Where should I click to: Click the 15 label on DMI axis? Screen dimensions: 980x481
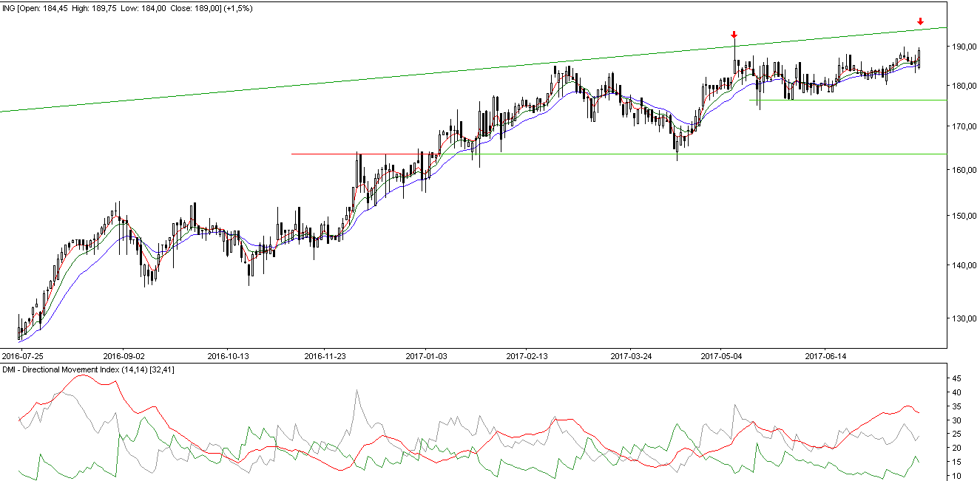[956, 462]
